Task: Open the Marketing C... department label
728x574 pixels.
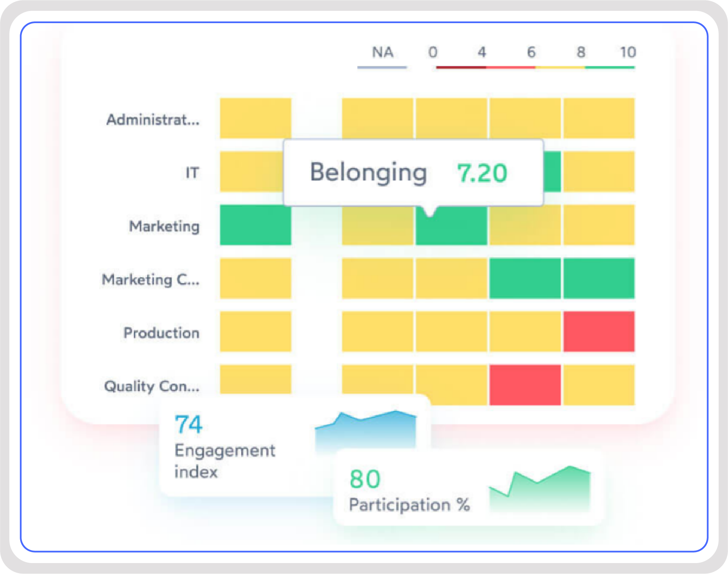Action: [151, 280]
